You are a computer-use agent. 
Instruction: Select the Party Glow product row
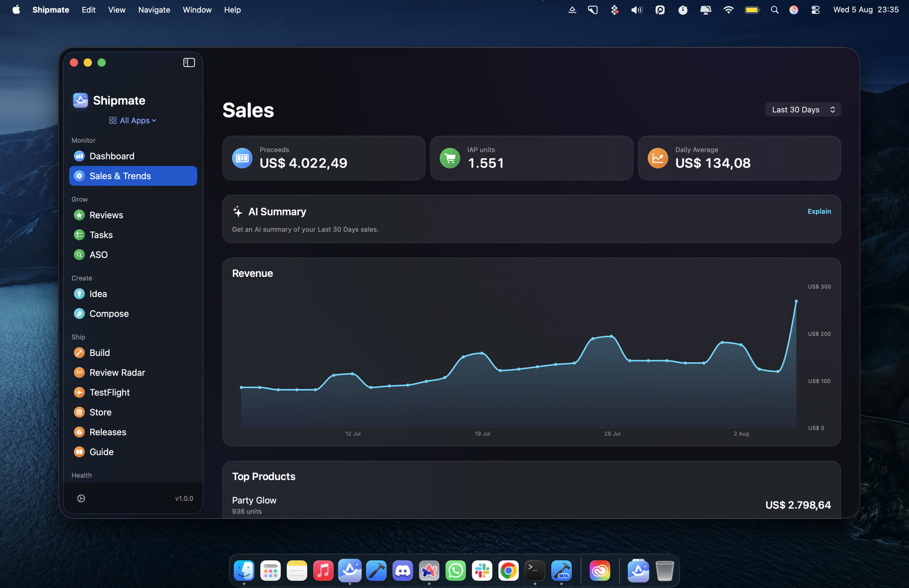tap(531, 505)
